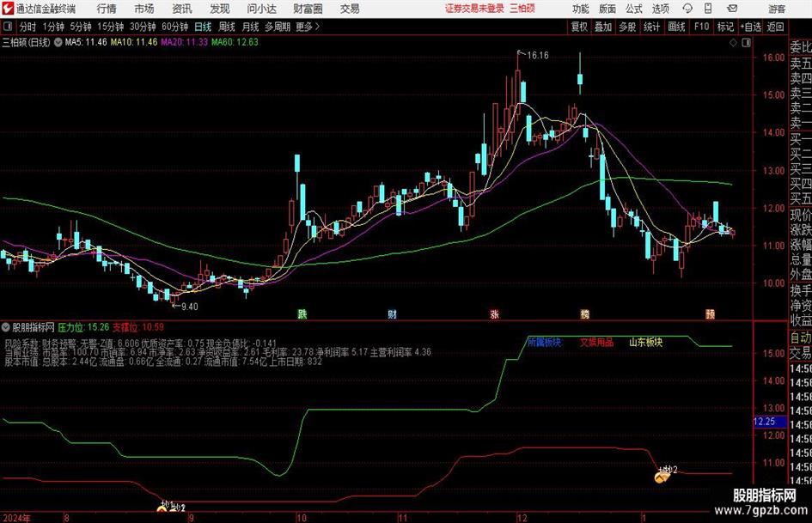The image size is (812, 523).
Task: Switch to the 月线 monthly tab
Action: pyautogui.click(x=251, y=27)
